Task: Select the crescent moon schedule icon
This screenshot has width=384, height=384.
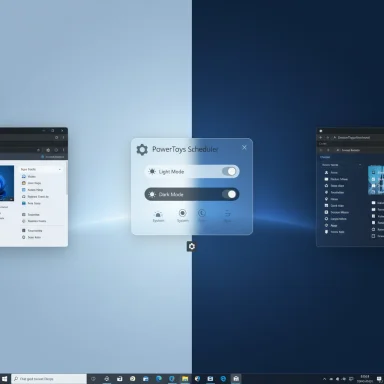Action: 202,213
